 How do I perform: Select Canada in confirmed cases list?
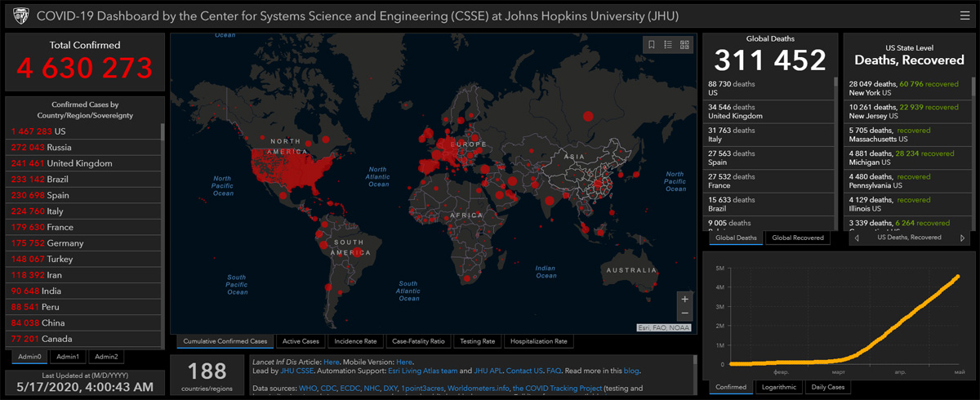pyautogui.click(x=84, y=339)
